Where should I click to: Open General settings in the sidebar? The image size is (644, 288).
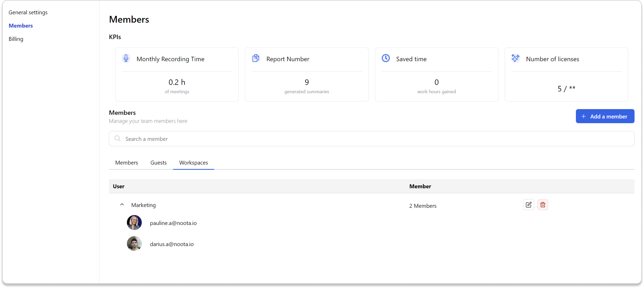(x=28, y=12)
